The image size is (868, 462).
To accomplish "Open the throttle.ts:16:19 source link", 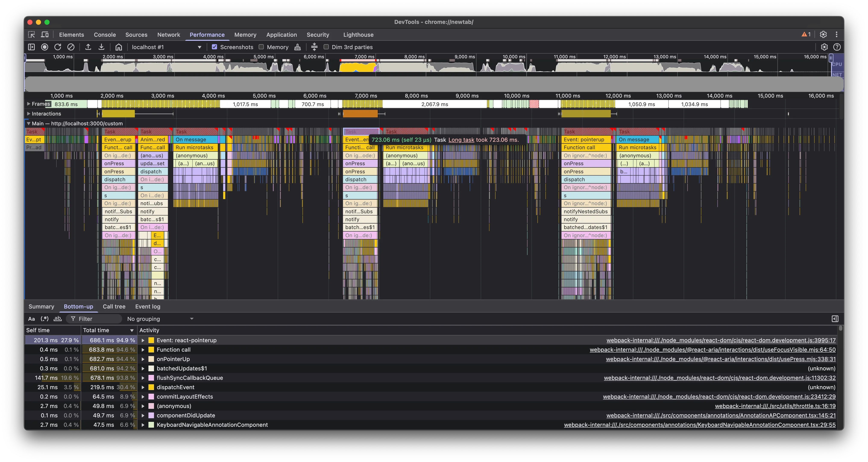I will point(775,406).
